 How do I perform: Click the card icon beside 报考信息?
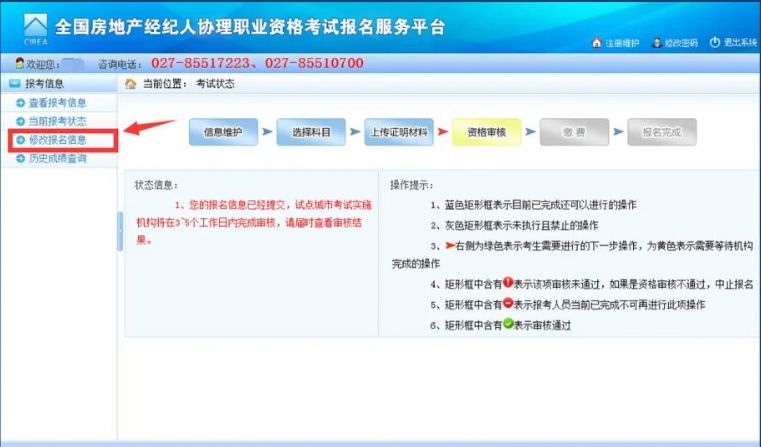pos(15,83)
